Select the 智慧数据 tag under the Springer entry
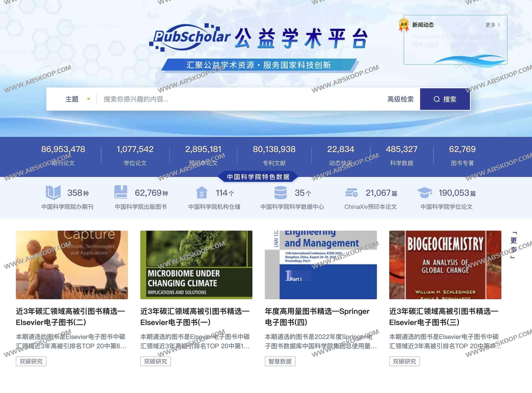This screenshot has height=393, width=532. (x=280, y=361)
